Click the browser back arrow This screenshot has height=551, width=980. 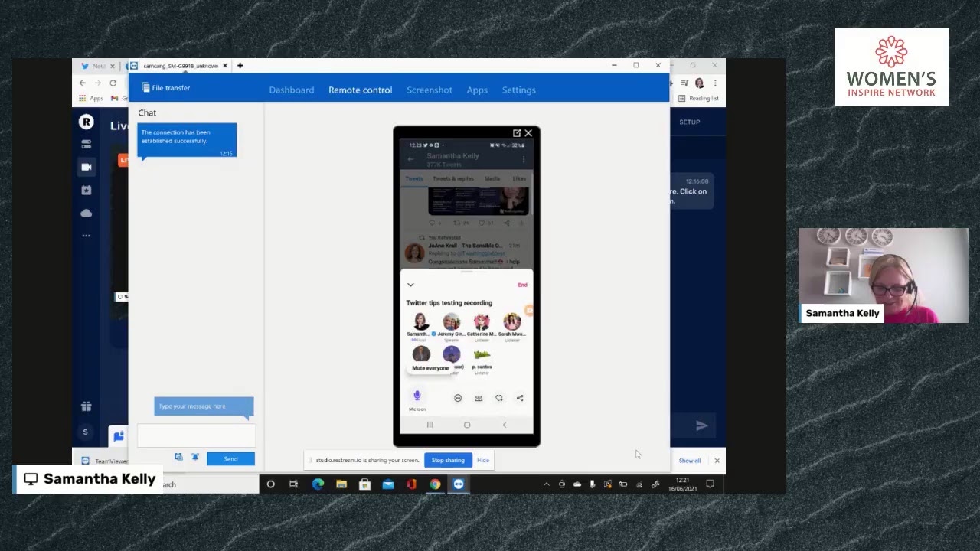pyautogui.click(x=83, y=83)
